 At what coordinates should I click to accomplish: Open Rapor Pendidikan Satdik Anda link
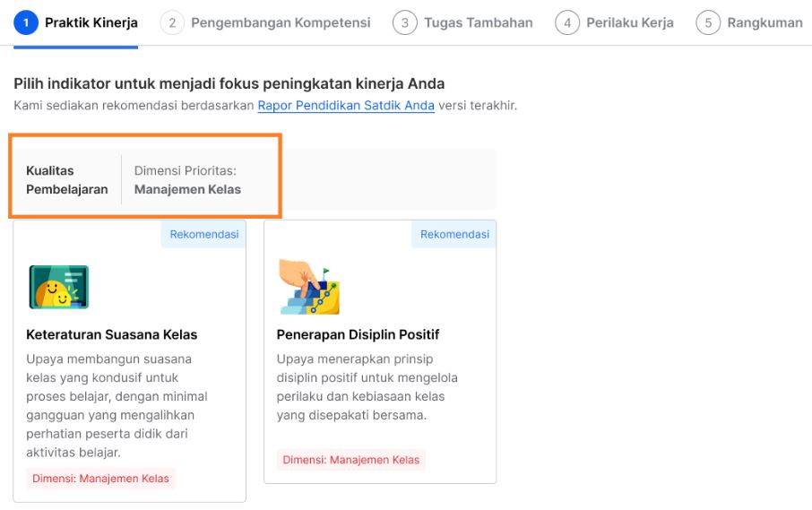(346, 106)
